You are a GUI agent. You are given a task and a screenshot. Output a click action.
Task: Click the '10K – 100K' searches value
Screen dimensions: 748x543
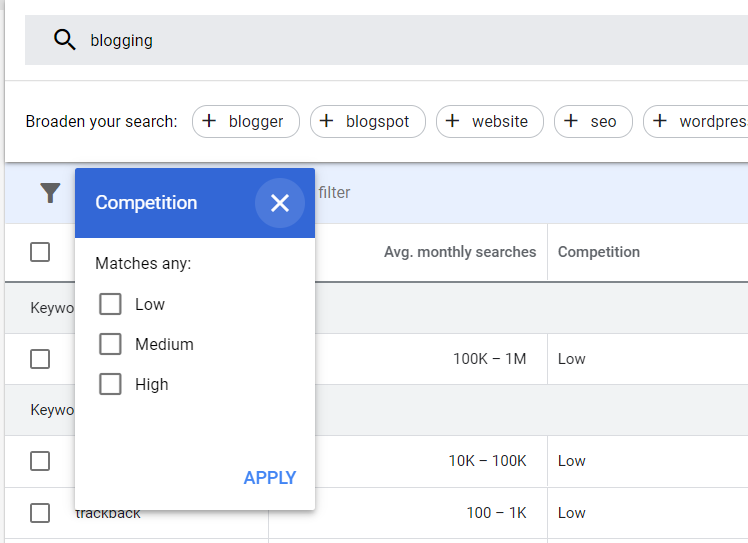pyautogui.click(x=487, y=461)
